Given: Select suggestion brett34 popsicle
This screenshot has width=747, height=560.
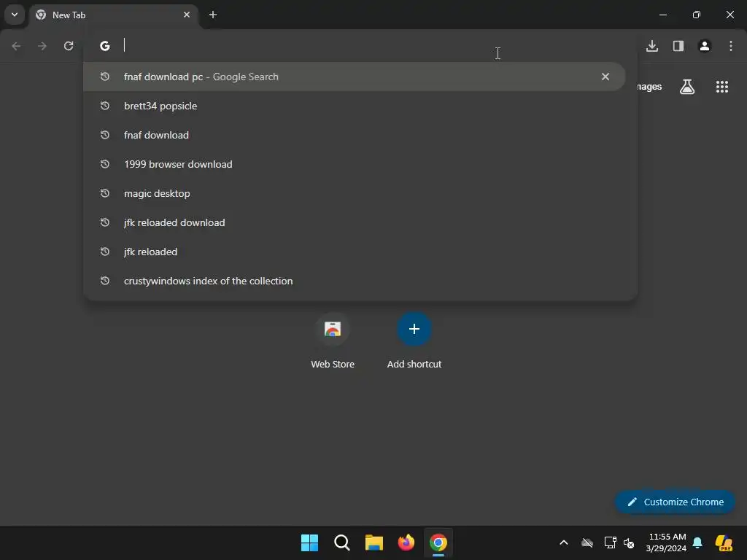Looking at the screenshot, I should coord(354,106).
